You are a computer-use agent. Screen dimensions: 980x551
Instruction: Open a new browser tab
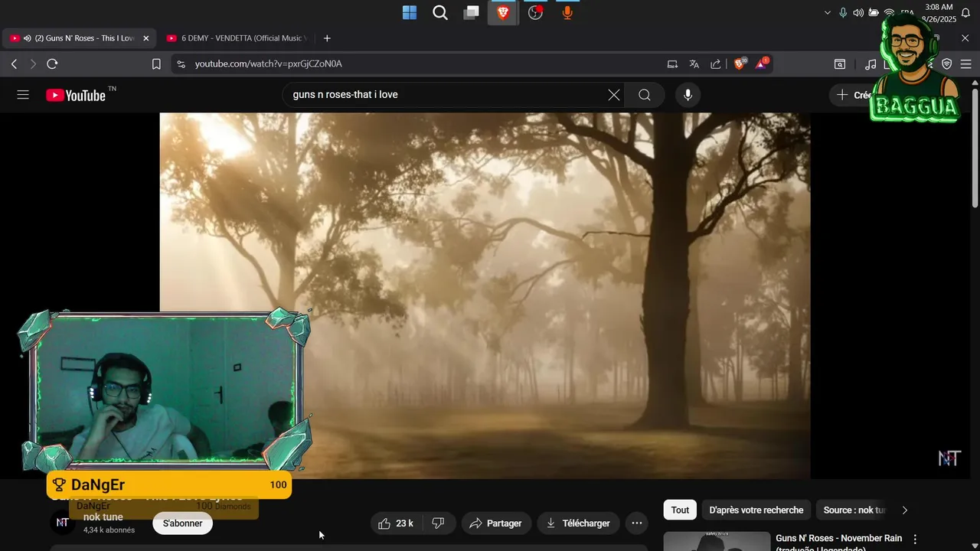327,38
